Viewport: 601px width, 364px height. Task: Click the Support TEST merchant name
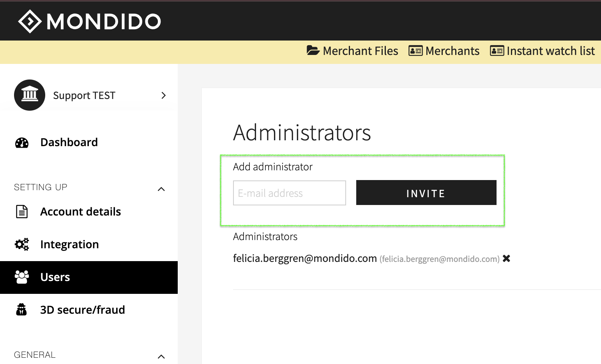point(84,95)
